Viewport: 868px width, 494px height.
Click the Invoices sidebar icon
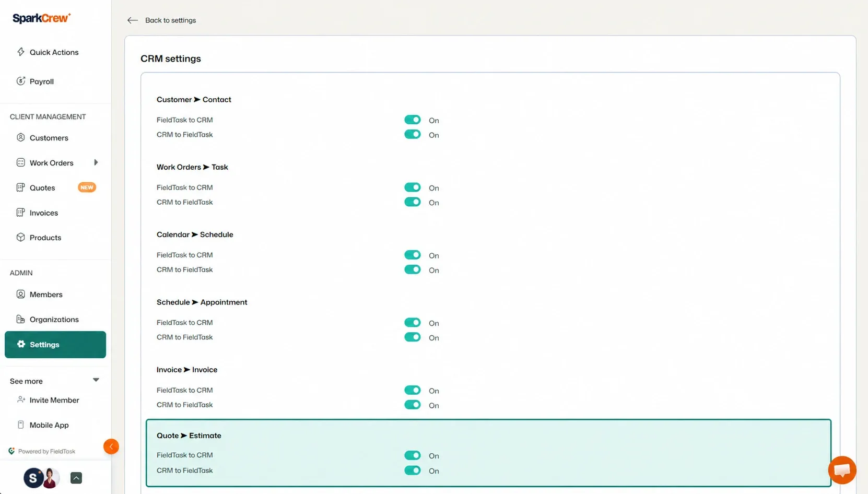[x=21, y=213]
